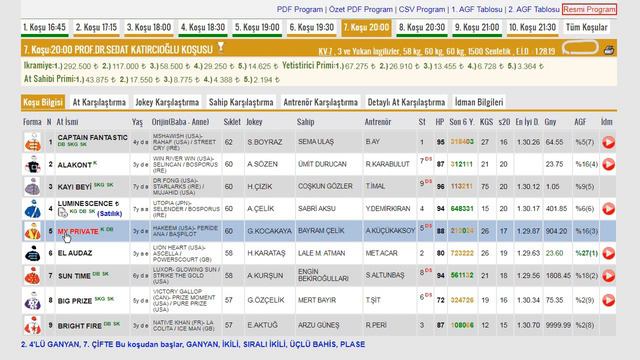The width and height of the screenshot is (640, 360).
Task: Open the Antrenör Karşılaştırma tab
Action: [x=320, y=102]
